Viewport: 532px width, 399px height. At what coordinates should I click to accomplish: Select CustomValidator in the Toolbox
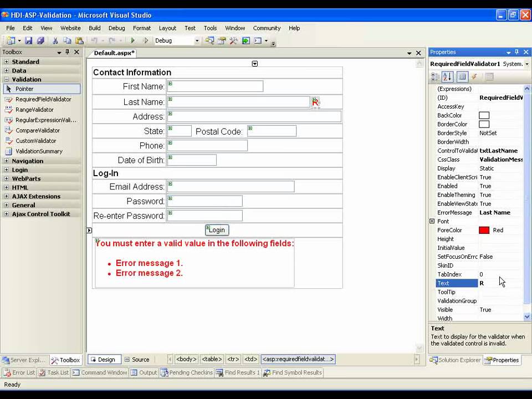[35, 141]
